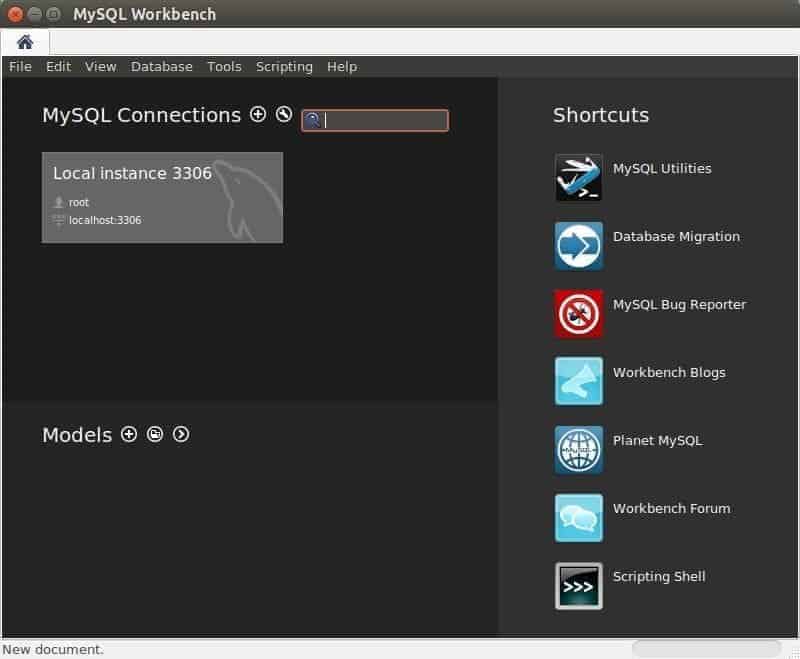Screen dimensions: 800x659
Task: Open the Workbench Forum chat icon
Action: click(x=579, y=518)
